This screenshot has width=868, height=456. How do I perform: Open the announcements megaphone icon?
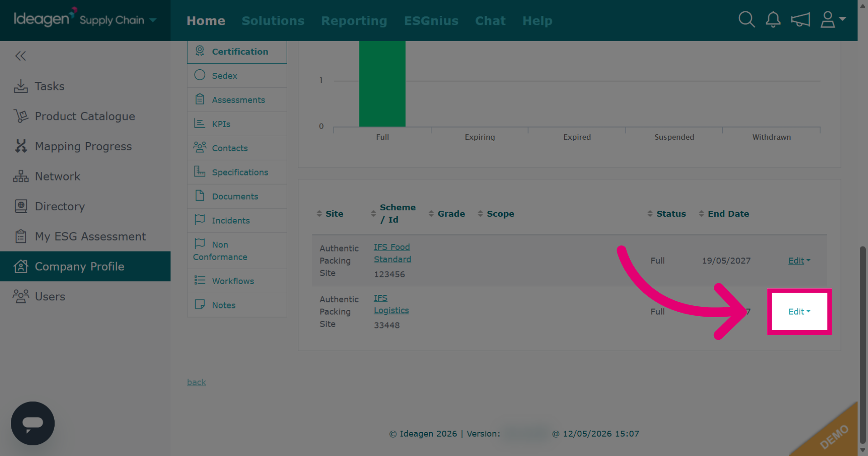(800, 19)
